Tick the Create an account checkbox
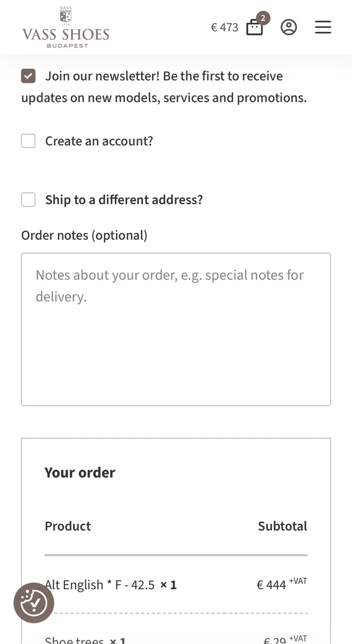 28,141
